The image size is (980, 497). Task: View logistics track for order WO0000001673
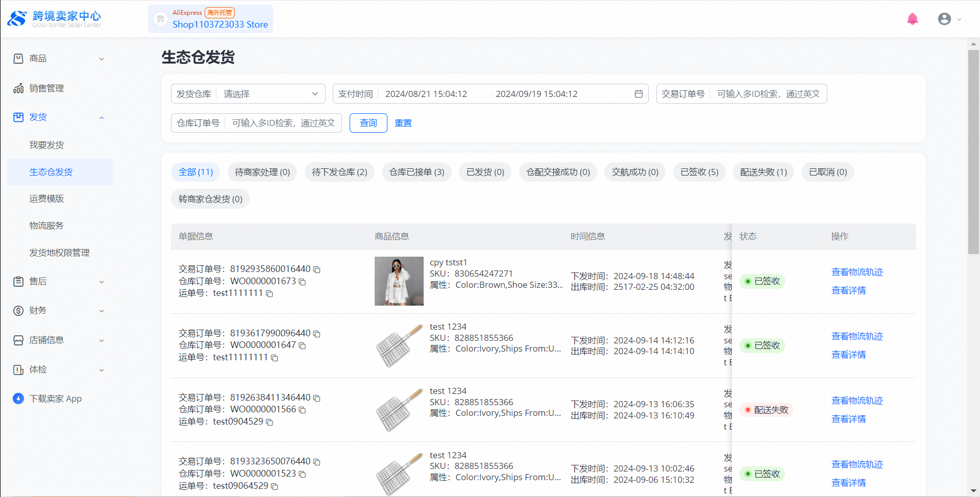tap(857, 272)
